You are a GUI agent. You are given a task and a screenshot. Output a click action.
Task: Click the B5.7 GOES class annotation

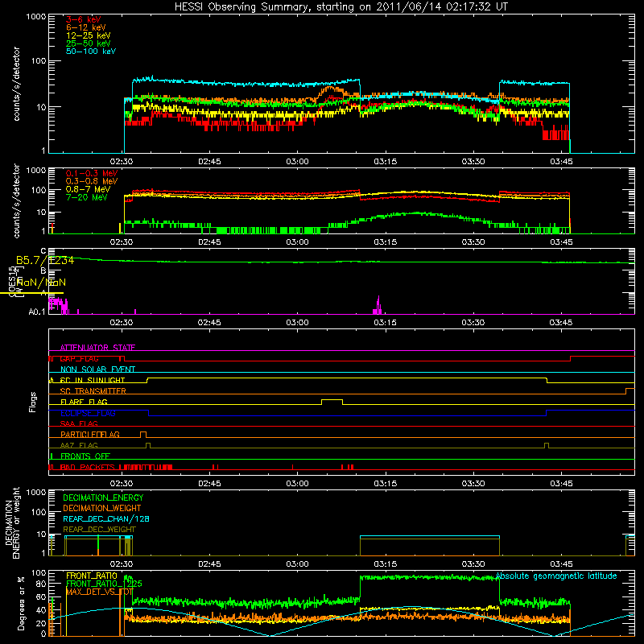[x=45, y=260]
